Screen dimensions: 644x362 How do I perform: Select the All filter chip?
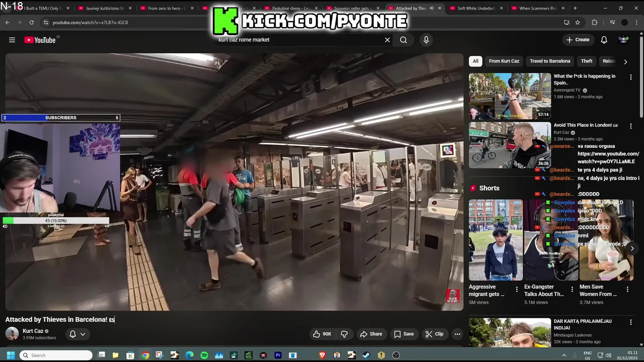475,61
